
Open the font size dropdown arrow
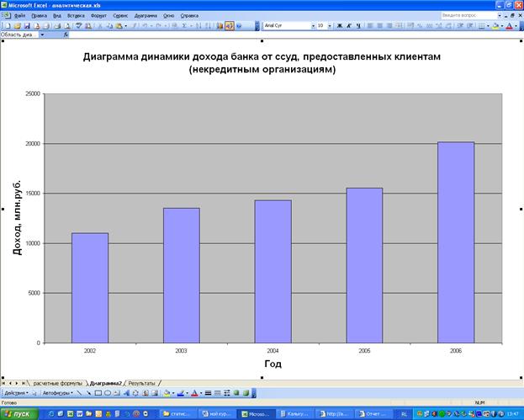[x=330, y=26]
